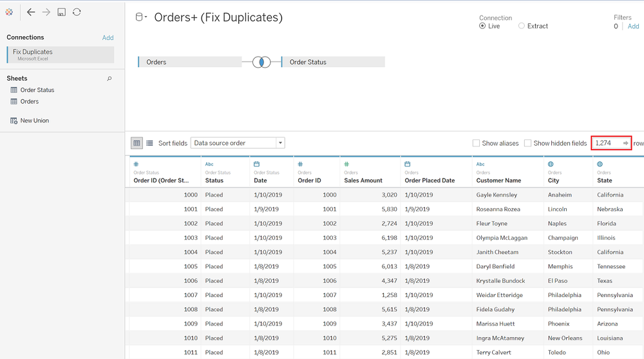
Task: Open the Orders sheet item
Action: [x=30, y=102]
